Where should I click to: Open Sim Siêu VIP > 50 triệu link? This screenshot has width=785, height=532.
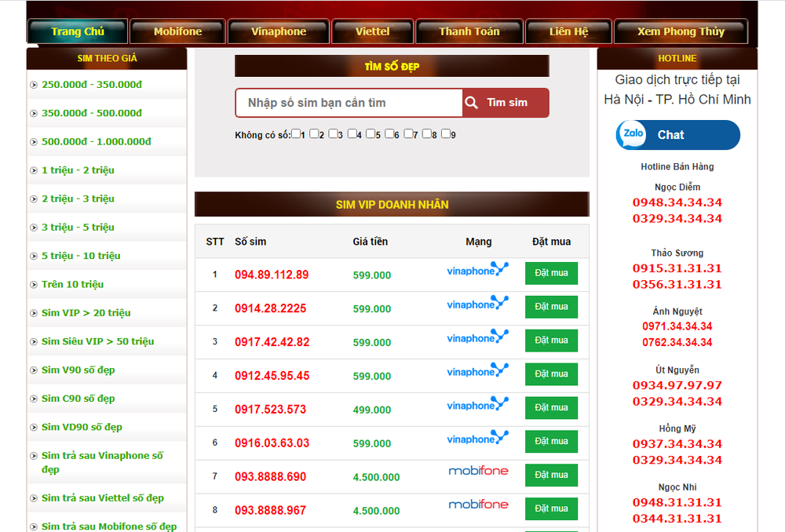97,341
